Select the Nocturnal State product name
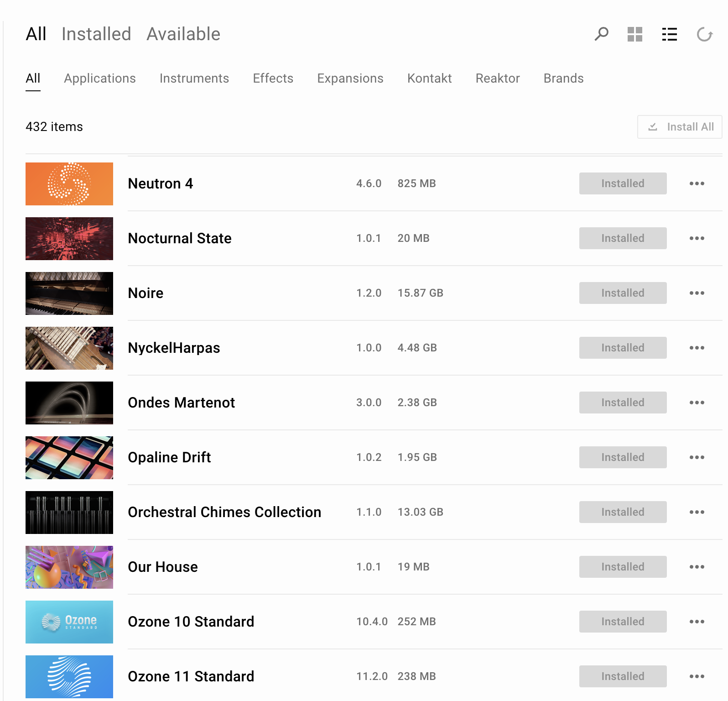Viewport: 728px width, 701px height. [x=180, y=238]
